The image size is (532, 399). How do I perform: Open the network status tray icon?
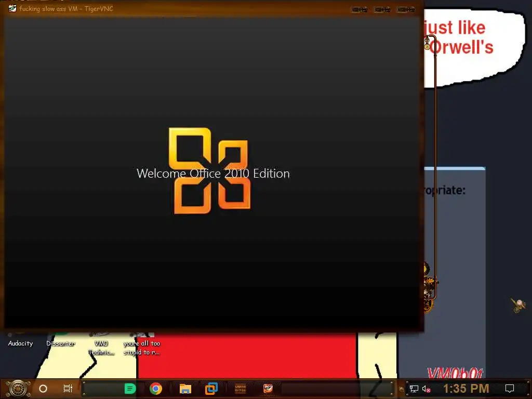pos(414,389)
